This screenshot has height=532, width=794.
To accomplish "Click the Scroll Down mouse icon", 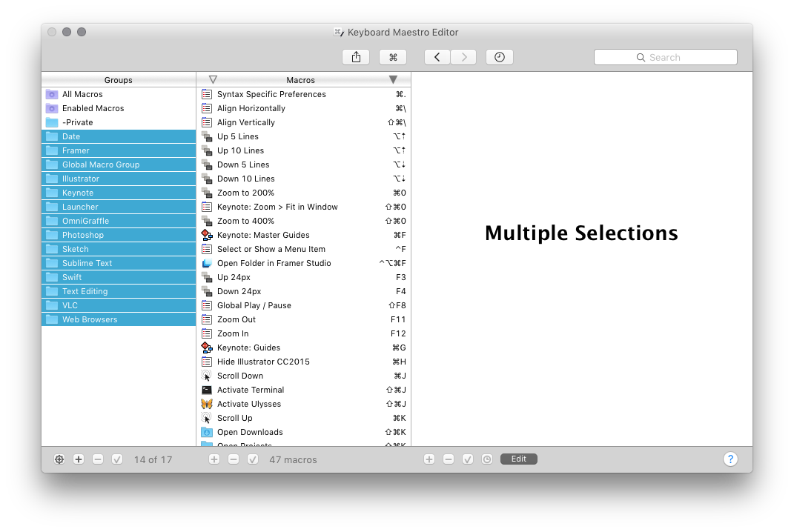I will coord(207,376).
